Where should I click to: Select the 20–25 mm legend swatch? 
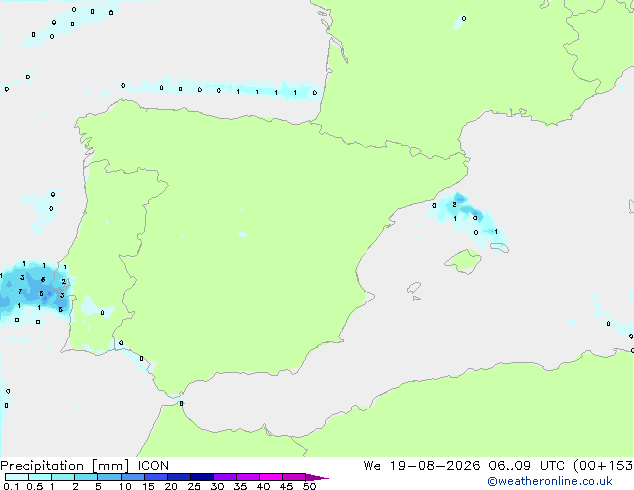click(x=178, y=477)
